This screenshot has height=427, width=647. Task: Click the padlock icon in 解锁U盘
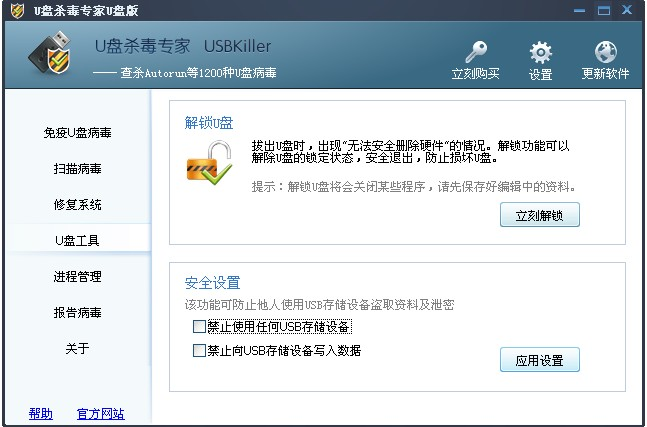(x=209, y=163)
